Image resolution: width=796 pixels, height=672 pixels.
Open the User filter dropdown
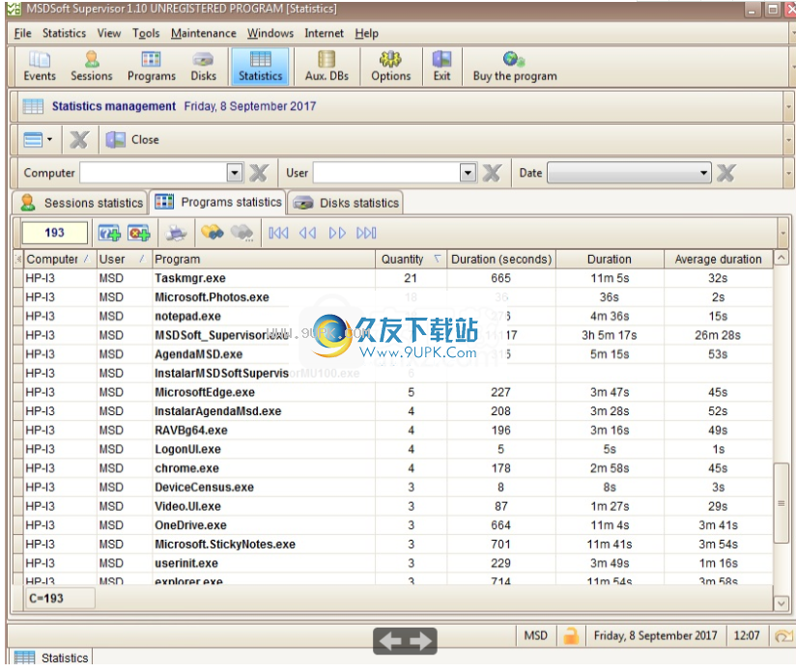468,173
